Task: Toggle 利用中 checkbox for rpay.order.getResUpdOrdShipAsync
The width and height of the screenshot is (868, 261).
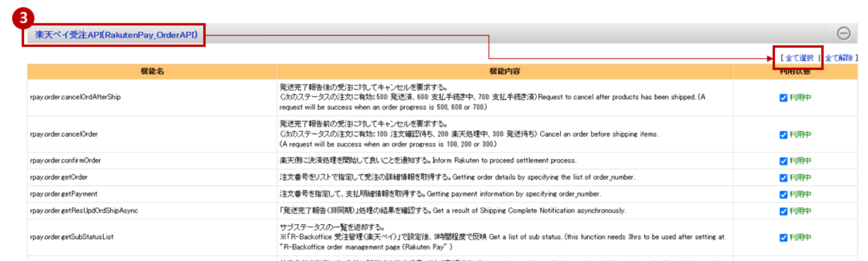Action: (x=783, y=211)
